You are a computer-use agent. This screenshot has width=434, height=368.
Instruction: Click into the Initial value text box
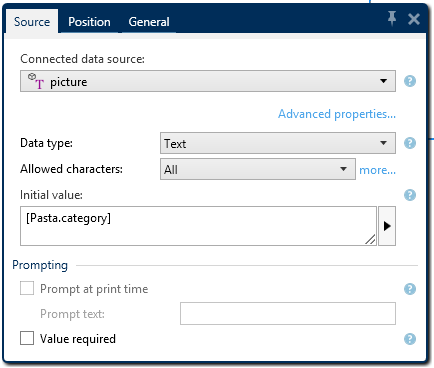pyautogui.click(x=198, y=226)
